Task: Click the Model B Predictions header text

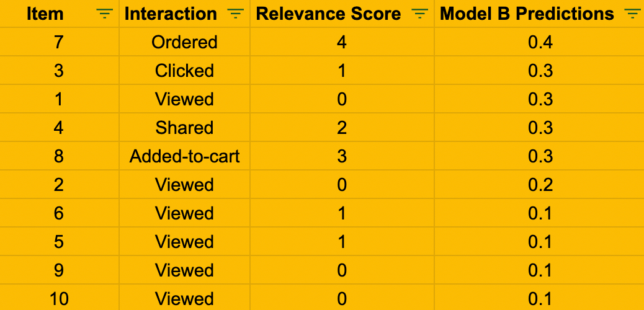Action: (x=527, y=14)
